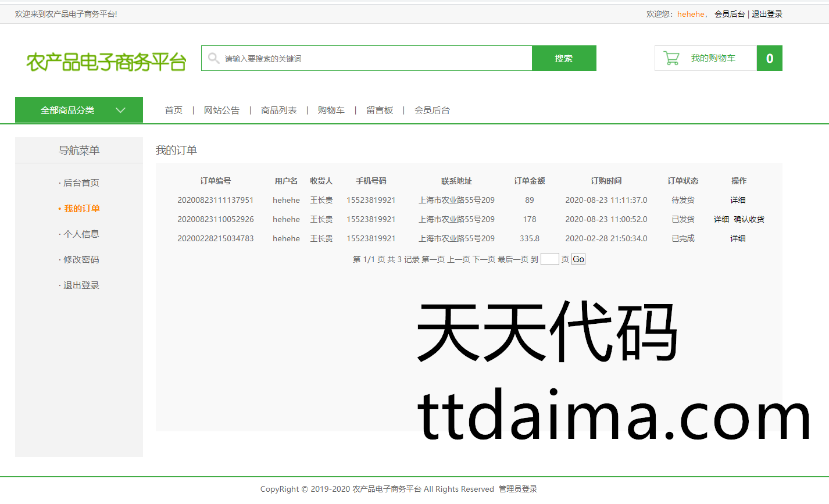Screen dimensions: 829x504
Task: Focus the search keyword input field
Action: pyautogui.click(x=372, y=58)
